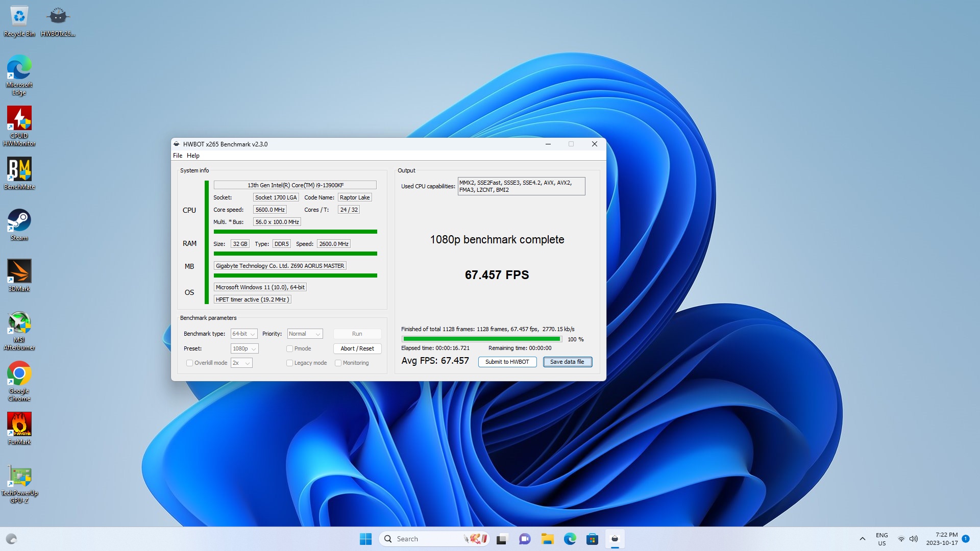Click the RAM speed 2600.0 MHz value

point(334,244)
